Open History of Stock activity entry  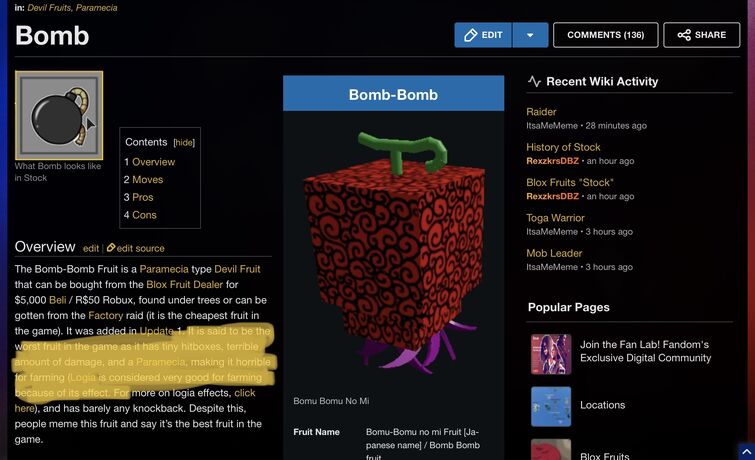[563, 147]
